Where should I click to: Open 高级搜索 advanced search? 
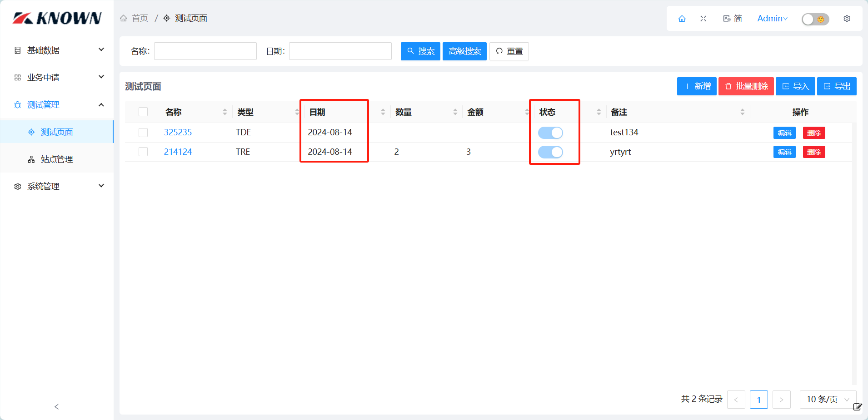[x=464, y=51]
